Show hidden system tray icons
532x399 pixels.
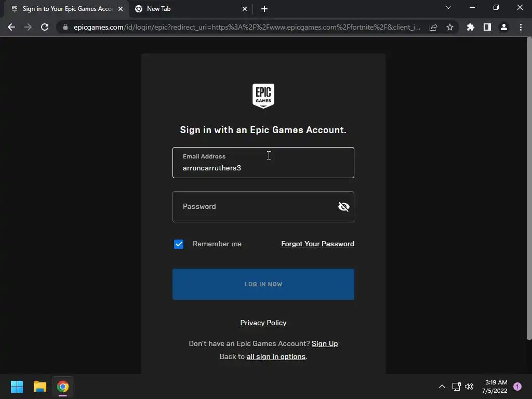click(442, 387)
